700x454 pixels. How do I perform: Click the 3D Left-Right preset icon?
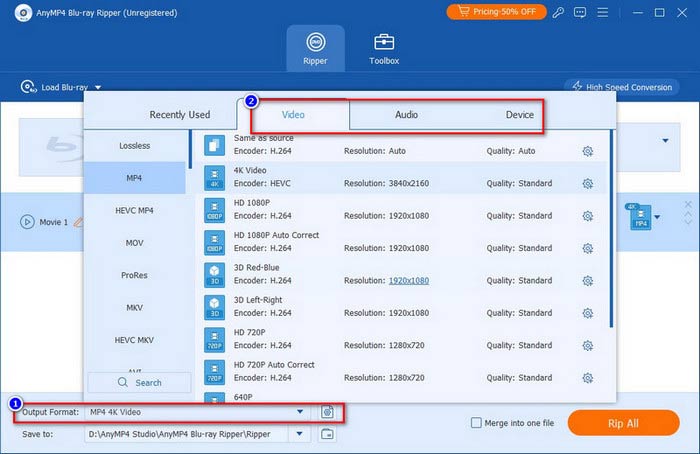[214, 308]
